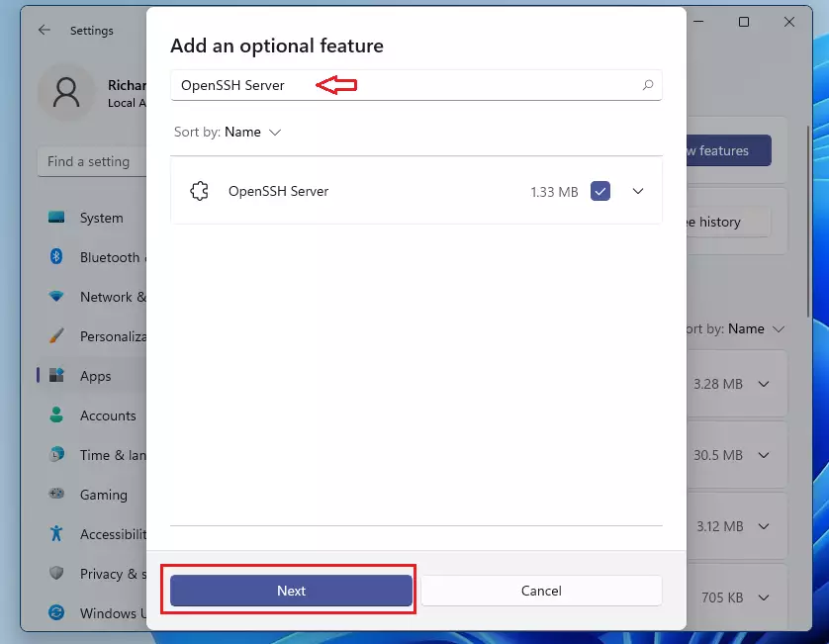Image resolution: width=829 pixels, height=644 pixels.
Task: Expand the 705 KB feature row
Action: pyautogui.click(x=764, y=598)
